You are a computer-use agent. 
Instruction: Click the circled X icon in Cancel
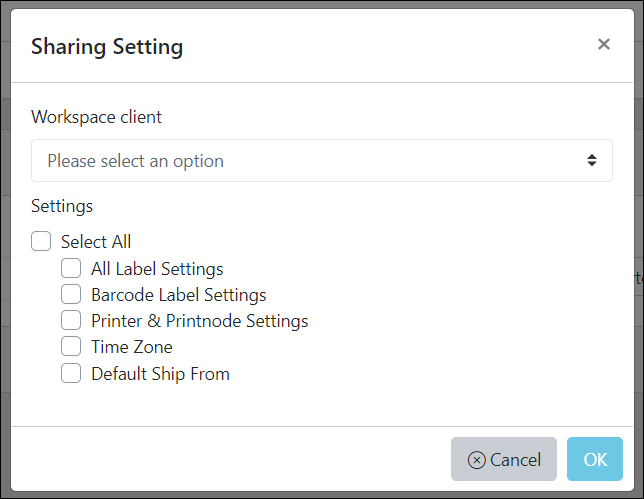476,460
